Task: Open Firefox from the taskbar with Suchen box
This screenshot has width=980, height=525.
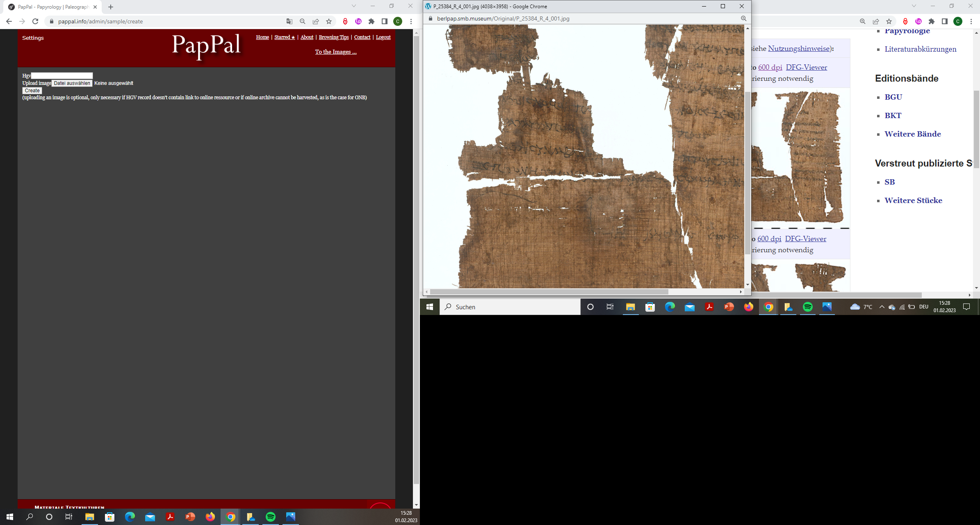Action: (749, 307)
